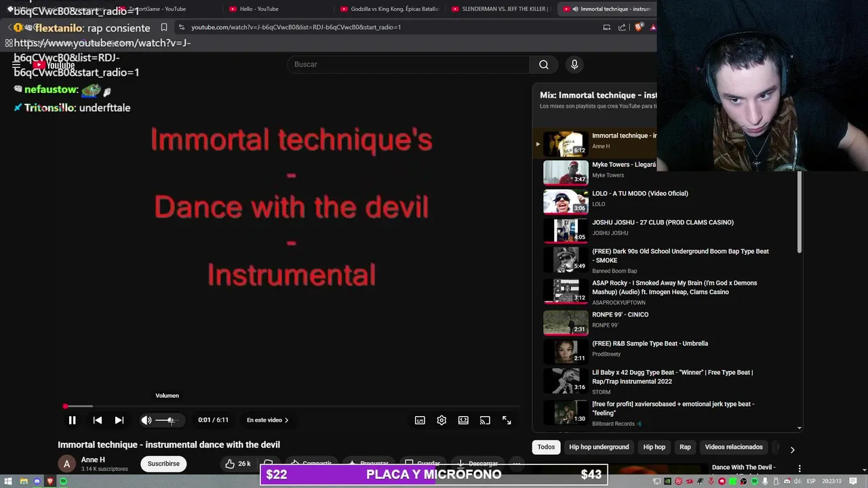This screenshot has width=868, height=488.
Task: Open Brave browser from taskbar
Action: point(50,481)
